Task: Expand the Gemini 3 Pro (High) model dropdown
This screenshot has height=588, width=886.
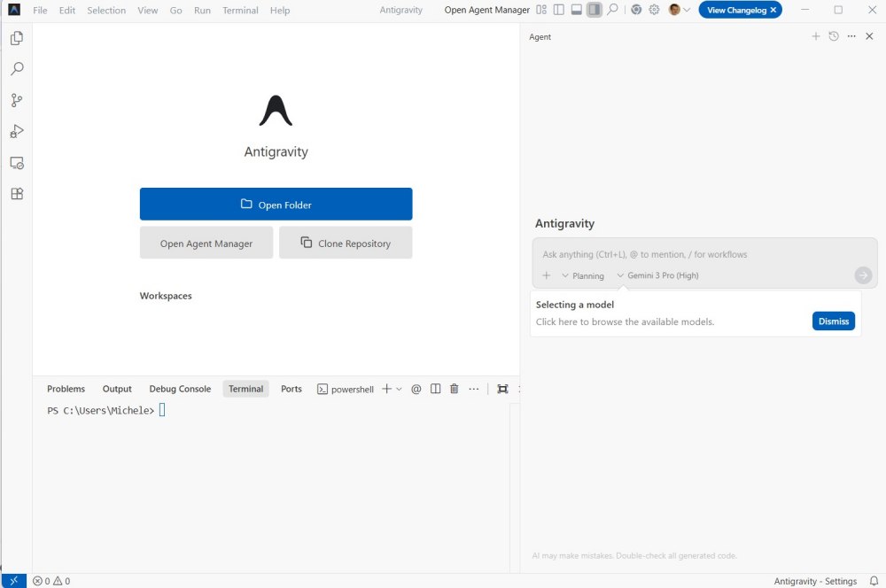Action: pyautogui.click(x=657, y=275)
